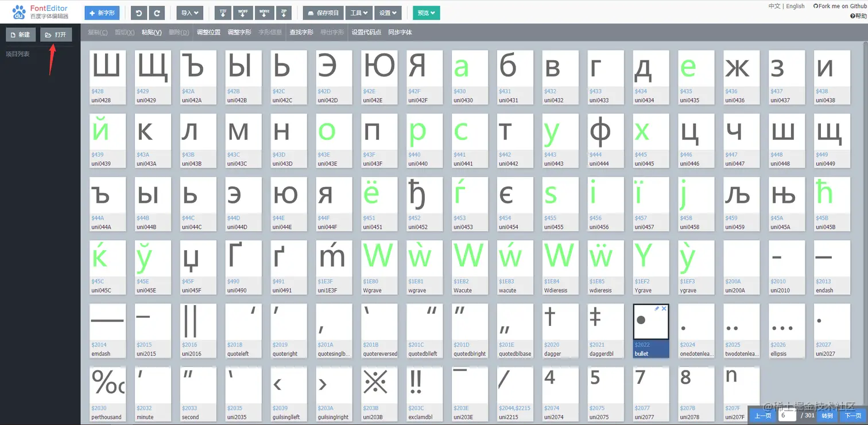
Task: Go to next page 下一页
Action: tap(852, 416)
